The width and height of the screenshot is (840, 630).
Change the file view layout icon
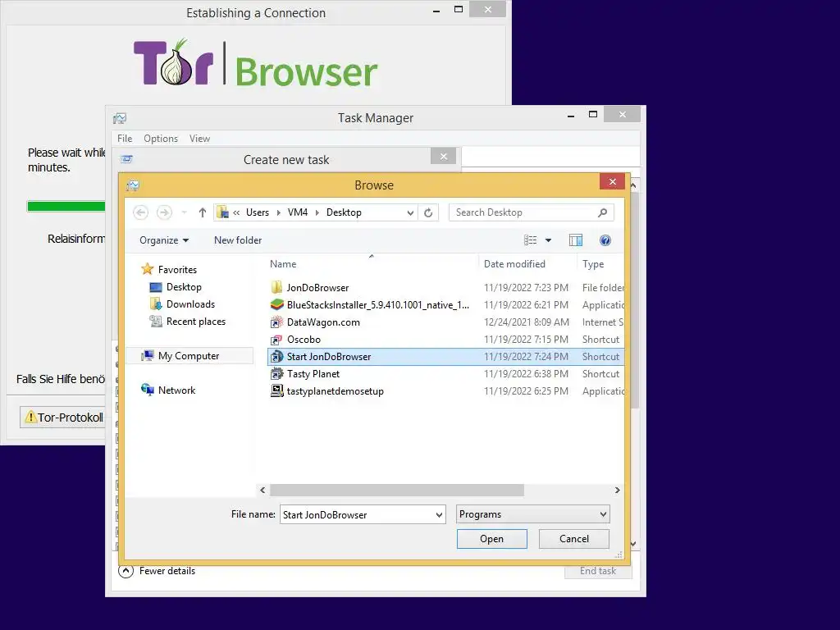click(531, 240)
